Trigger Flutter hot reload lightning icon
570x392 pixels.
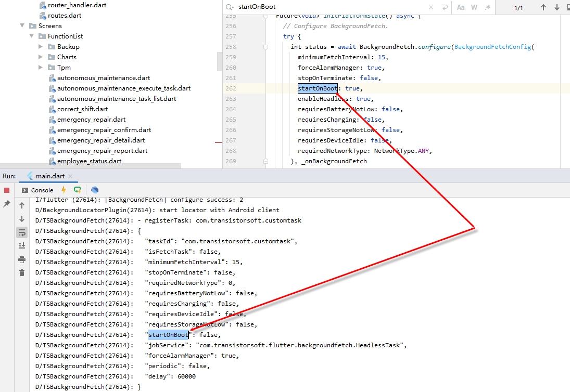coord(64,190)
